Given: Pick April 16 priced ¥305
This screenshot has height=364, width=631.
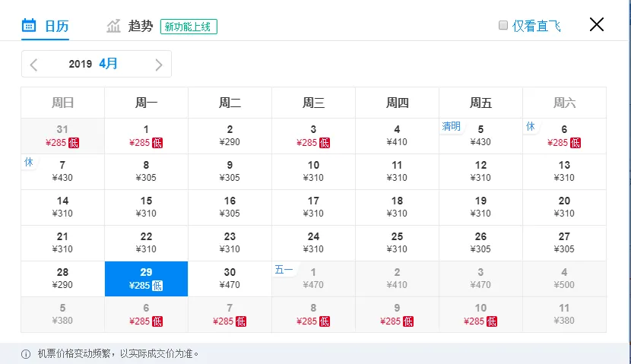Looking at the screenshot, I should tap(230, 207).
